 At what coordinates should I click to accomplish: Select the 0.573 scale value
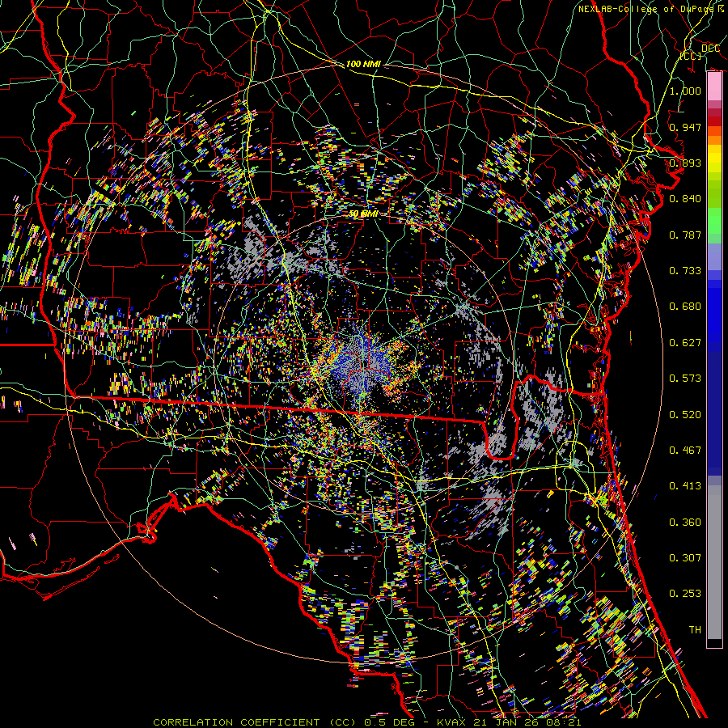(x=685, y=379)
